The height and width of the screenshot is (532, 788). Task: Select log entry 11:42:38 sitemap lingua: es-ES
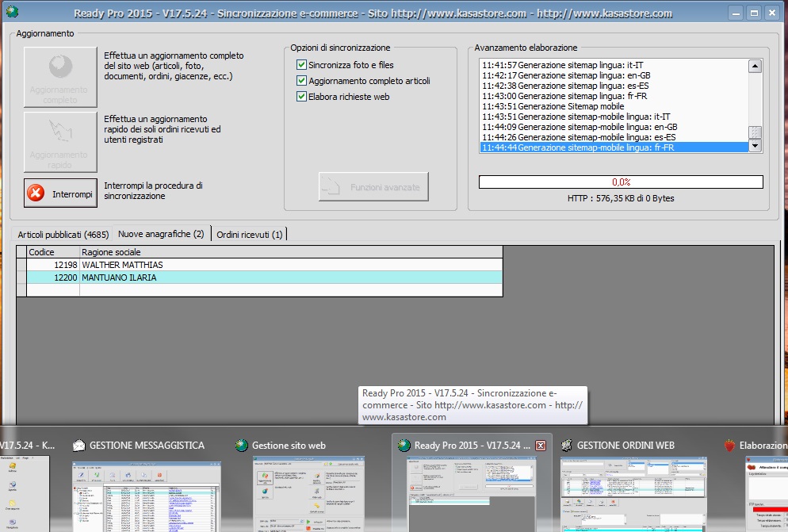click(614, 86)
